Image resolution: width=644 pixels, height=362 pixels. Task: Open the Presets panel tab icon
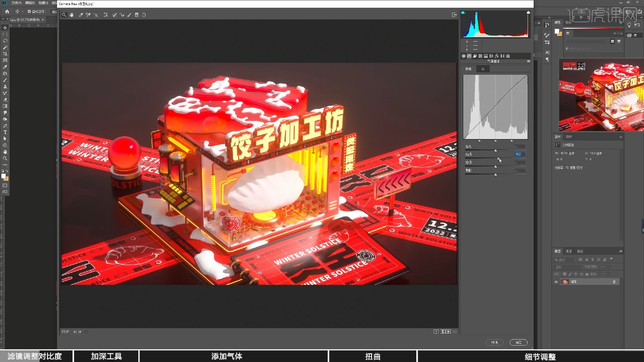pyautogui.click(x=508, y=56)
